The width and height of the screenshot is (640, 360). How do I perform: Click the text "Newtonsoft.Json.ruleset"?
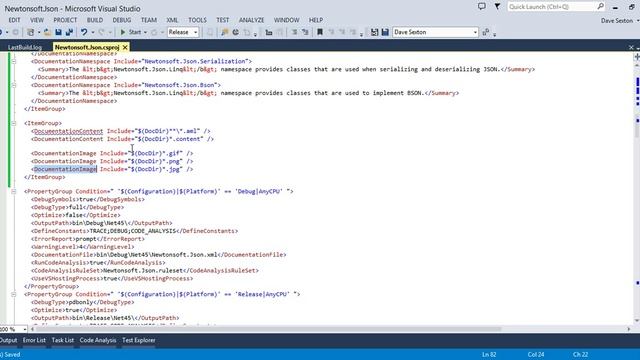[142, 270]
